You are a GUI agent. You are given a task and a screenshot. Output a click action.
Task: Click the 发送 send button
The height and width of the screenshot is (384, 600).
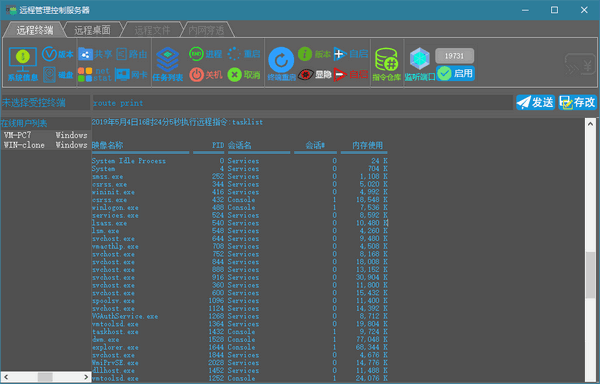click(x=535, y=103)
